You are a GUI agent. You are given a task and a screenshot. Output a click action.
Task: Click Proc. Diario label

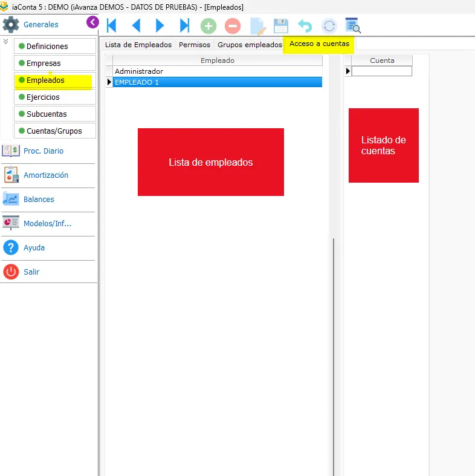click(44, 151)
